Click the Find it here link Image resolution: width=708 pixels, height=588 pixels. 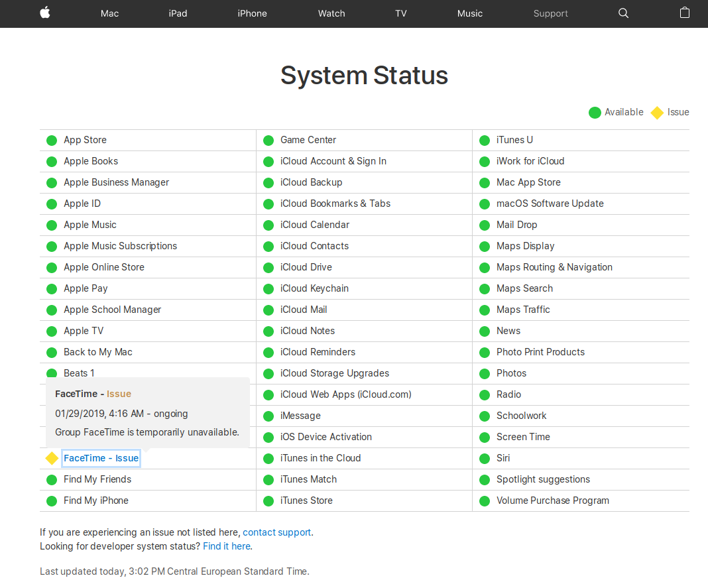(x=227, y=546)
